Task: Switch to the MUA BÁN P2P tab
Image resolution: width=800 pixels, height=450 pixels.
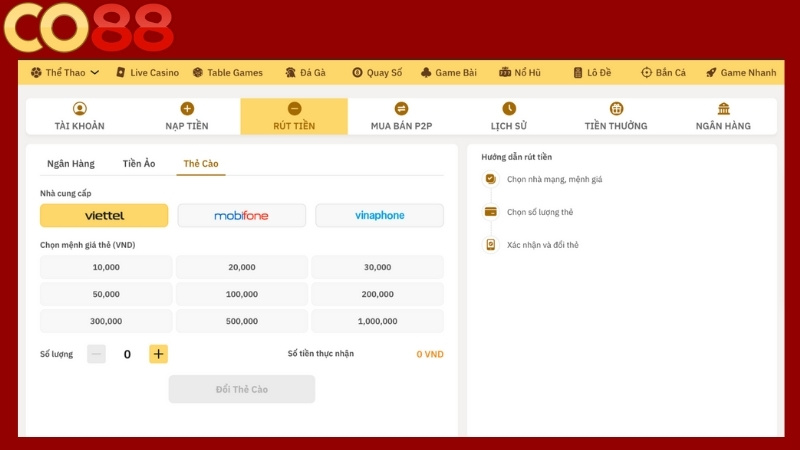Action: point(402,116)
